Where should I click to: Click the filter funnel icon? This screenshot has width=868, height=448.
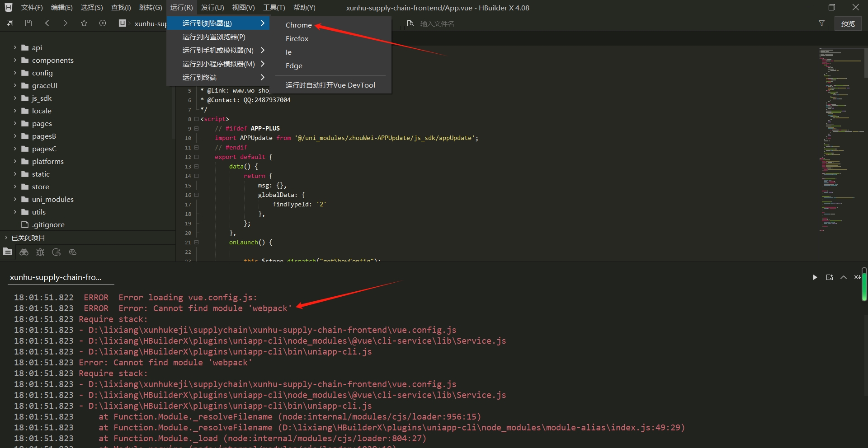[x=821, y=23]
